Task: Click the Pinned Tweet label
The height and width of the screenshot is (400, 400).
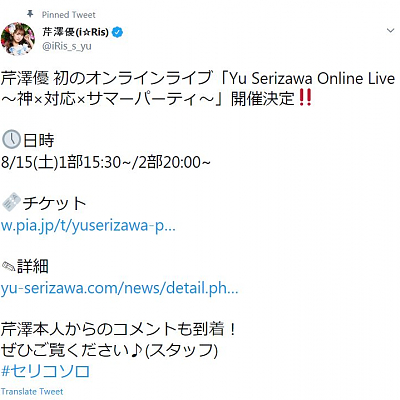Action: click(x=69, y=15)
